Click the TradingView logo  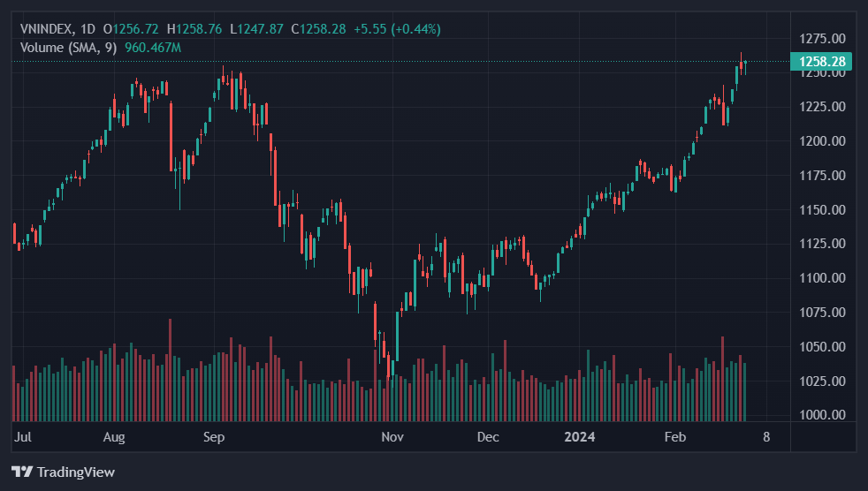pyautogui.click(x=63, y=472)
